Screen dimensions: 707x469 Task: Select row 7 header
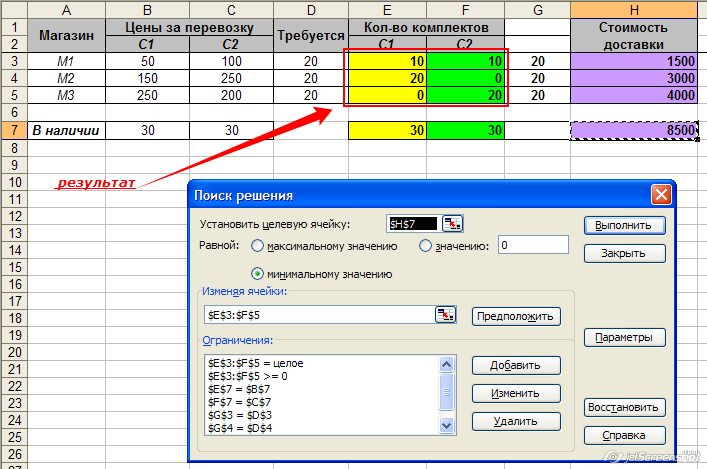[14, 130]
